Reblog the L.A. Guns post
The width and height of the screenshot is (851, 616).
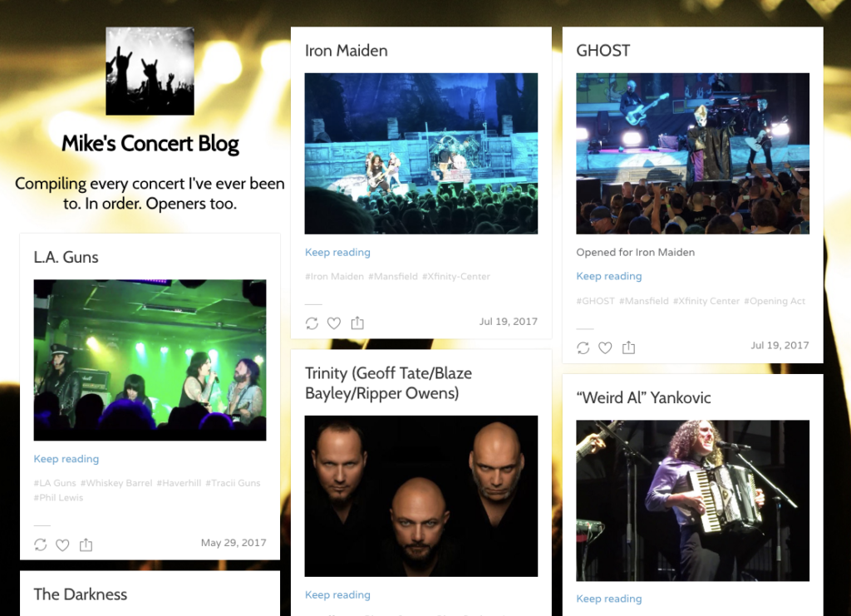click(40, 545)
